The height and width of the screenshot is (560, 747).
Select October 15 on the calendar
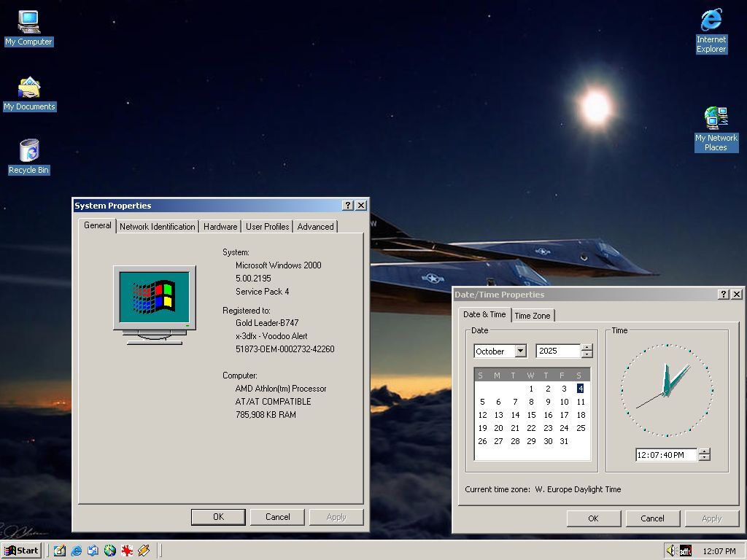pyautogui.click(x=531, y=415)
